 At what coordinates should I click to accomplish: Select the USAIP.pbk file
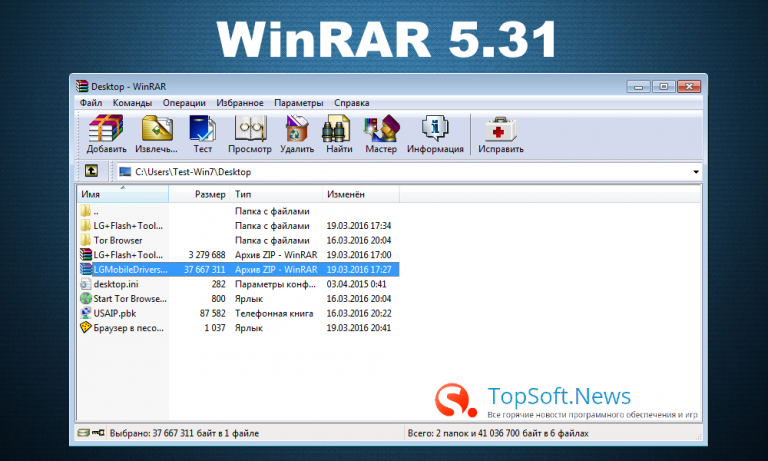[x=114, y=313]
